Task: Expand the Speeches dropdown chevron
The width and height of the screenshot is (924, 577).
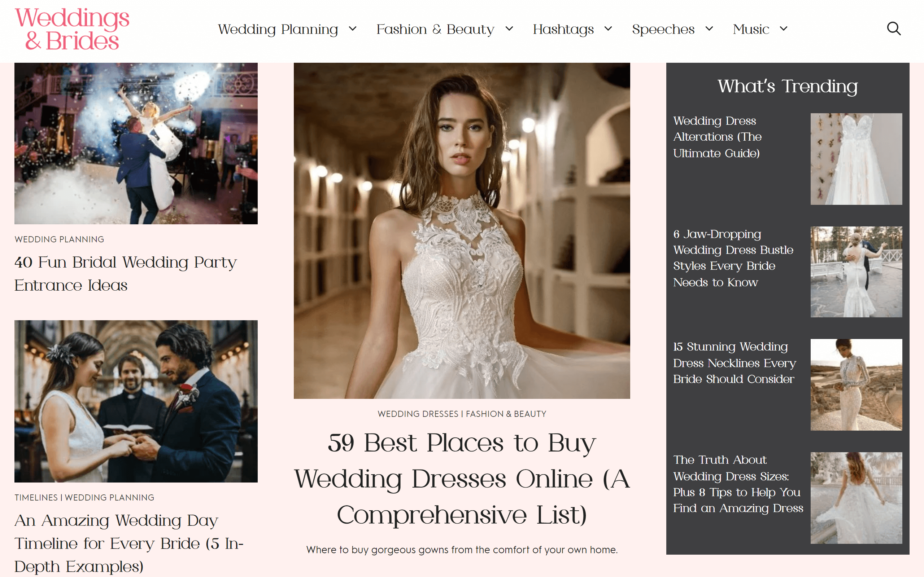Action: (x=709, y=28)
